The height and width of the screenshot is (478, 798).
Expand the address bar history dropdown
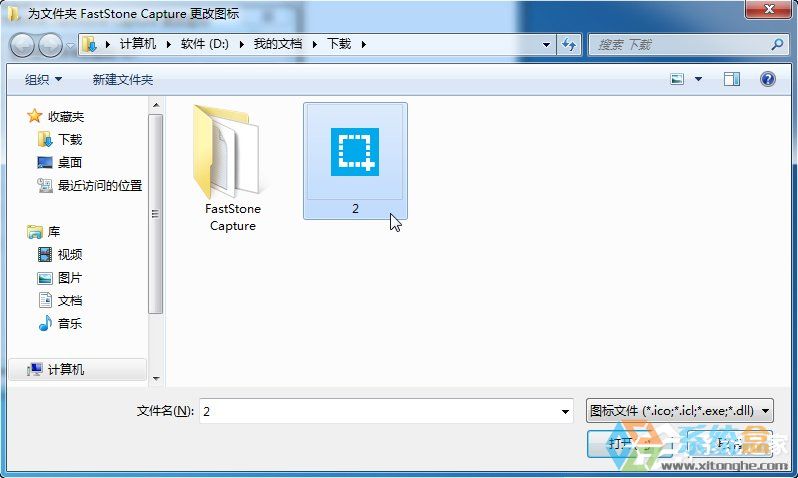[x=546, y=44]
